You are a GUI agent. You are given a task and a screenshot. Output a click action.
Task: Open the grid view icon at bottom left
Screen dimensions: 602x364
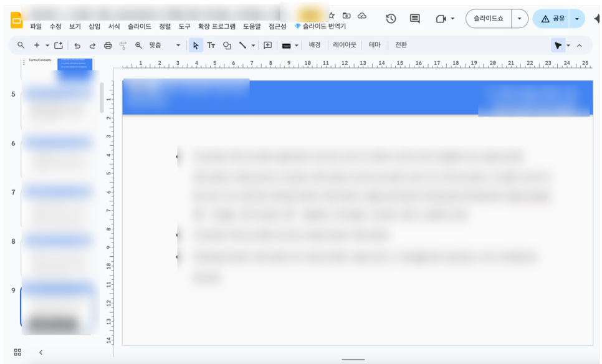pyautogui.click(x=17, y=352)
